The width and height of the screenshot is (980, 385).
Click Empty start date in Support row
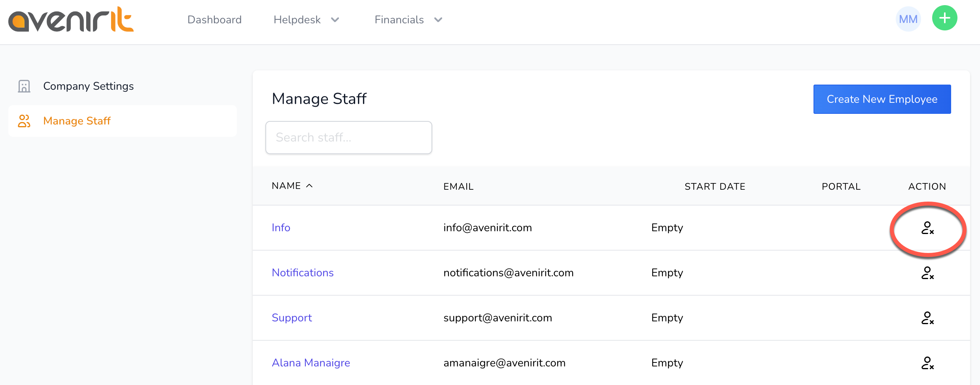point(667,318)
